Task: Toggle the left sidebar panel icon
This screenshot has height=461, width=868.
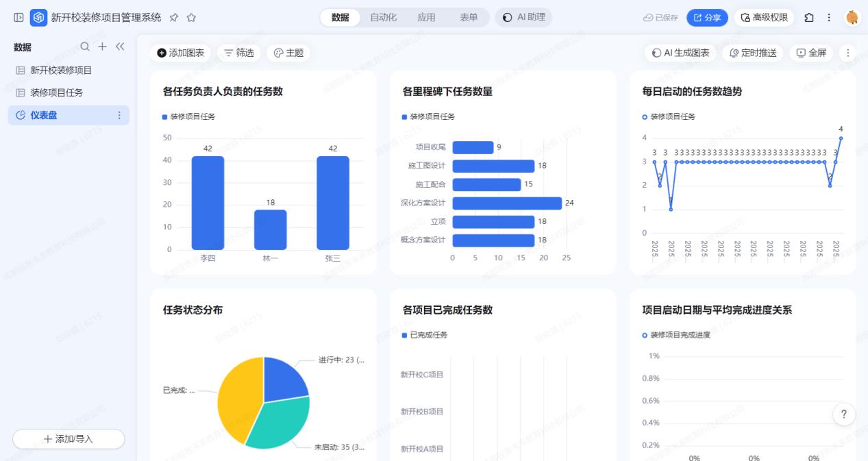Action: [18, 18]
